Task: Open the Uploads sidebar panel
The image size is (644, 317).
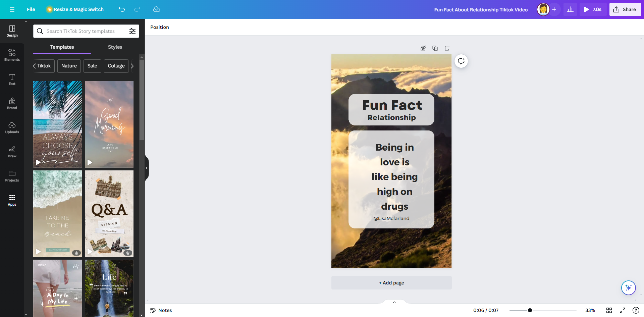Action: point(12,128)
